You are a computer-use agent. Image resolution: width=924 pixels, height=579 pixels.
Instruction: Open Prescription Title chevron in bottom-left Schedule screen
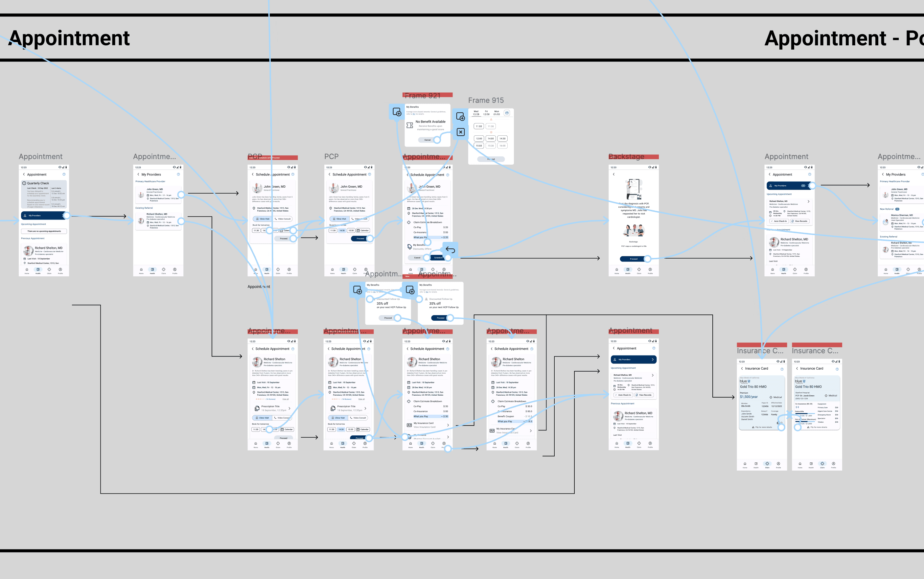pos(289,408)
